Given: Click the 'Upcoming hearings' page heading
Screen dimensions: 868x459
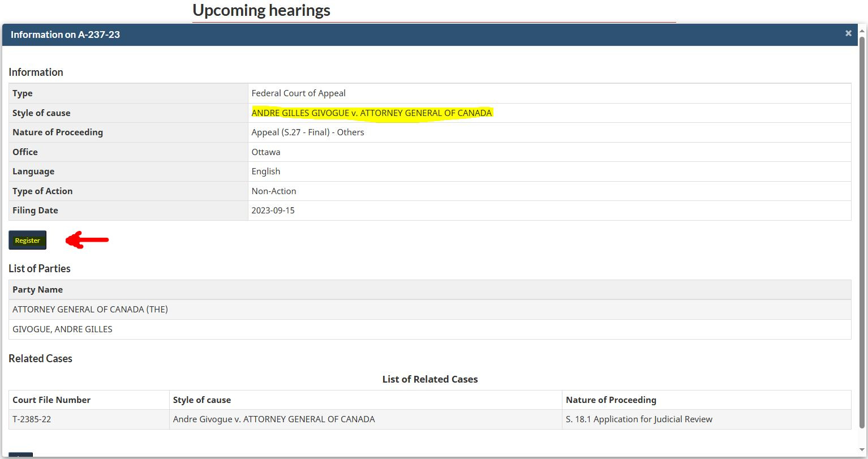Looking at the screenshot, I should (x=261, y=10).
